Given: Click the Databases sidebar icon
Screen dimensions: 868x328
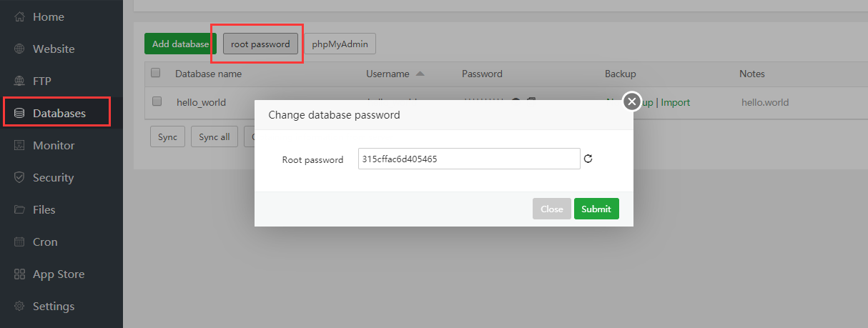Looking at the screenshot, I should point(20,113).
